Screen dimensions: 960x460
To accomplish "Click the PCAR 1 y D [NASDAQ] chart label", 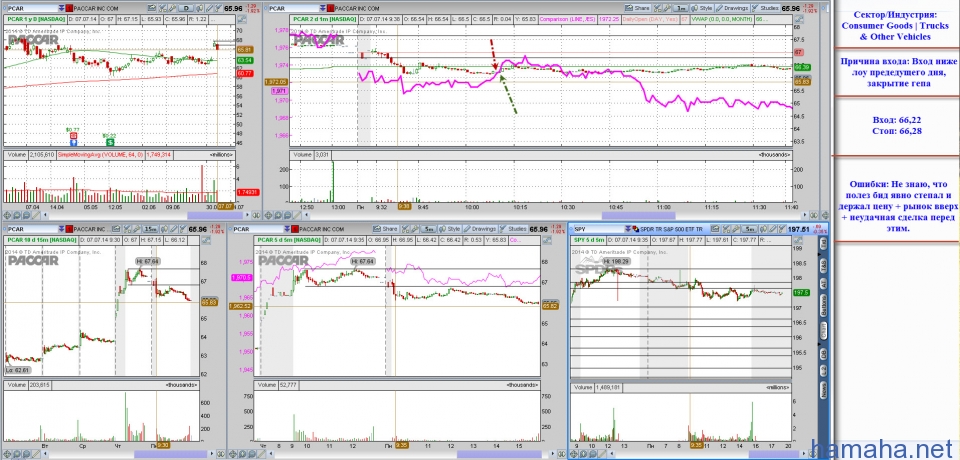I will pos(36,19).
